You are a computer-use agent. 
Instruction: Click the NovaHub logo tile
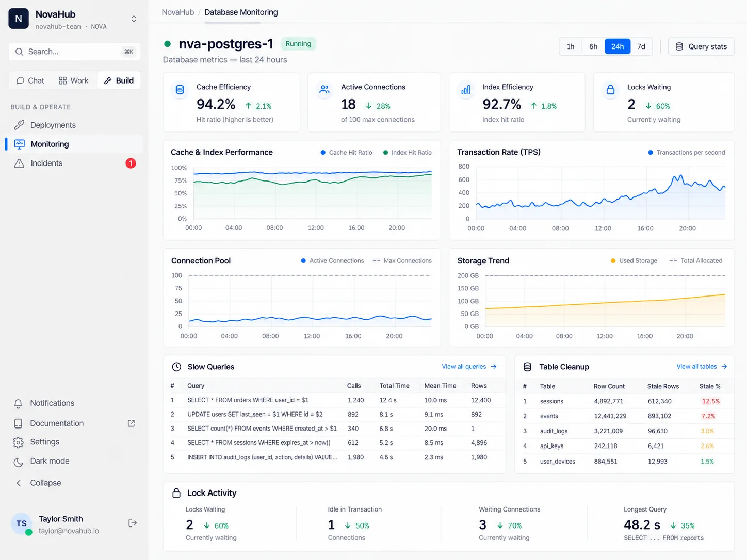[19, 19]
